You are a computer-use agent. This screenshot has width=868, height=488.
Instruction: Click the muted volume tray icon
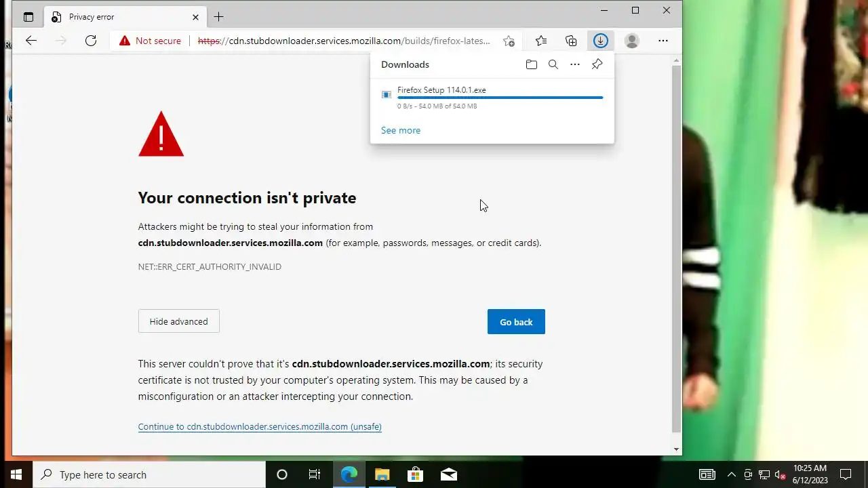(x=781, y=474)
